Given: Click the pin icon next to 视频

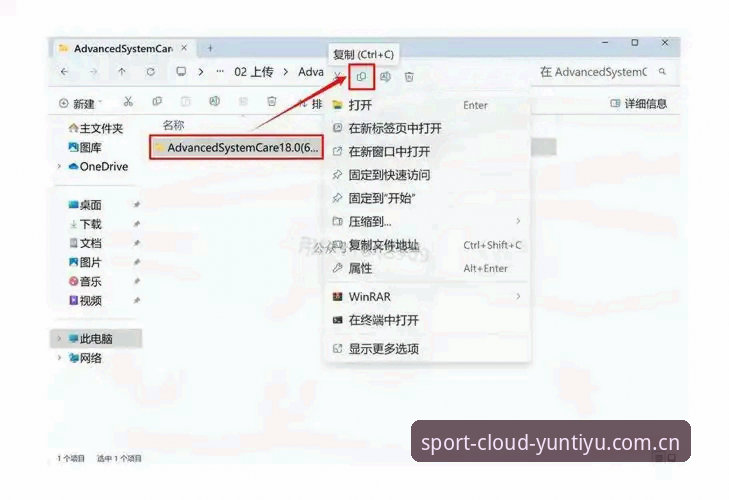Looking at the screenshot, I should click(137, 300).
